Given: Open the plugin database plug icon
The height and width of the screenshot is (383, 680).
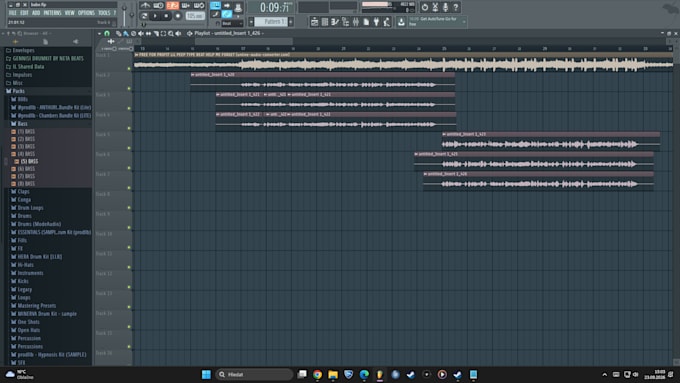Looking at the screenshot, I should point(376,22).
